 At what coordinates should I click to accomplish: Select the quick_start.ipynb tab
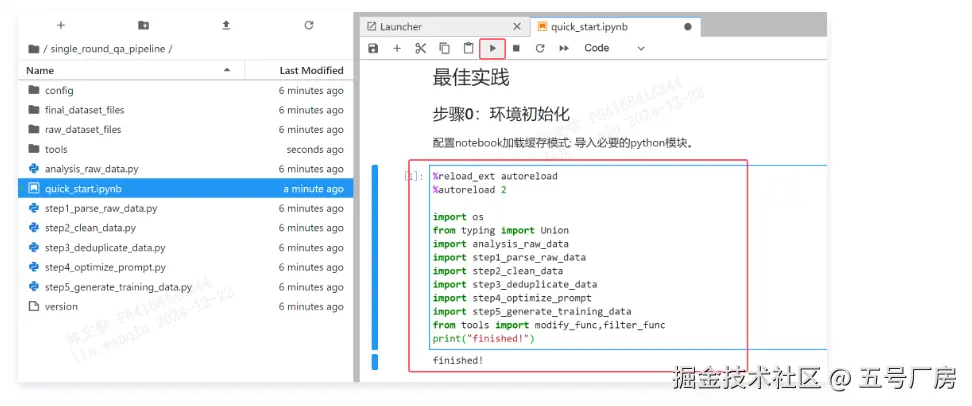point(615,27)
